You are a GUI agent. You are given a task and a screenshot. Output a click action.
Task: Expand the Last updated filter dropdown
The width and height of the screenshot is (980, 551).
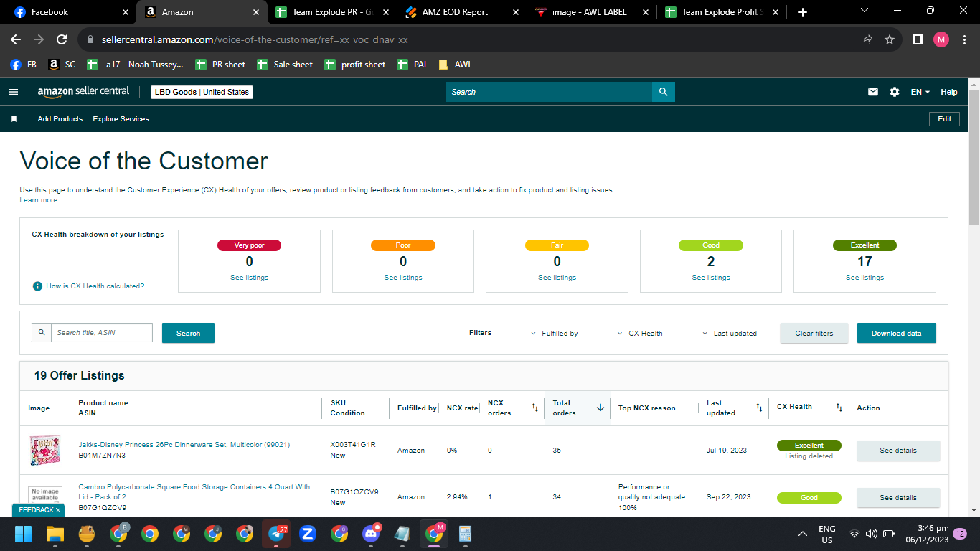pos(729,334)
